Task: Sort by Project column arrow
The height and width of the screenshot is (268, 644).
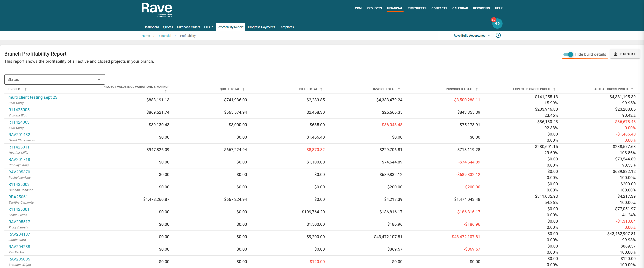Action: coord(25,89)
